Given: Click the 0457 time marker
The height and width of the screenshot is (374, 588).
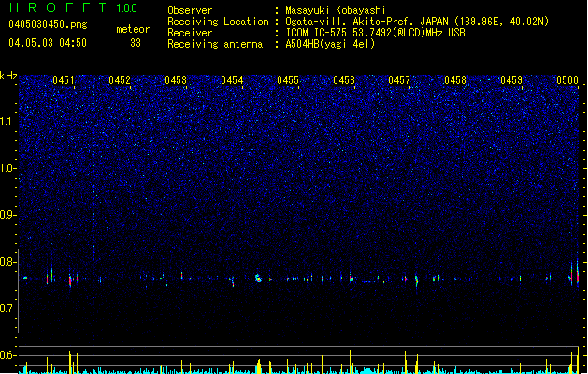Looking at the screenshot, I should coord(399,80).
